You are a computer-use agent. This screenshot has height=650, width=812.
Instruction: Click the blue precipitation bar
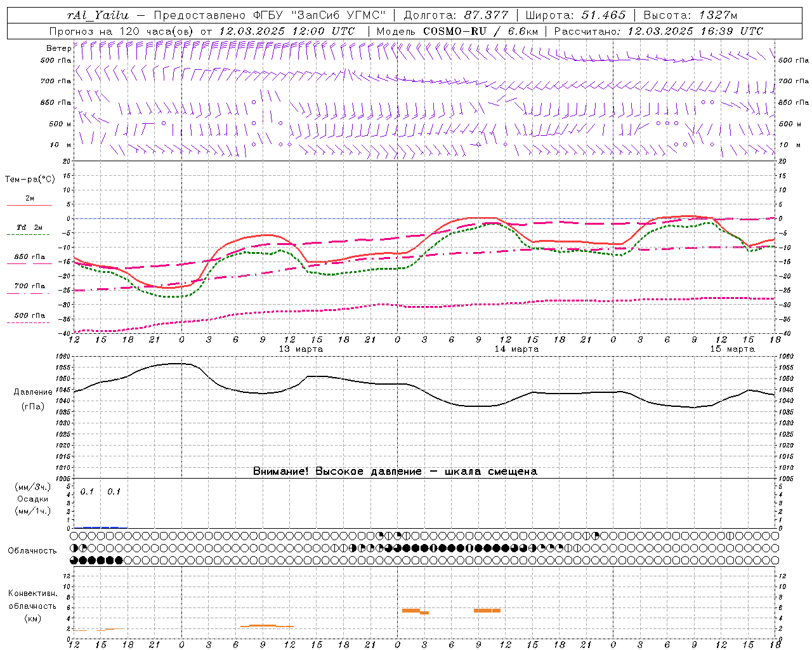pos(100,527)
